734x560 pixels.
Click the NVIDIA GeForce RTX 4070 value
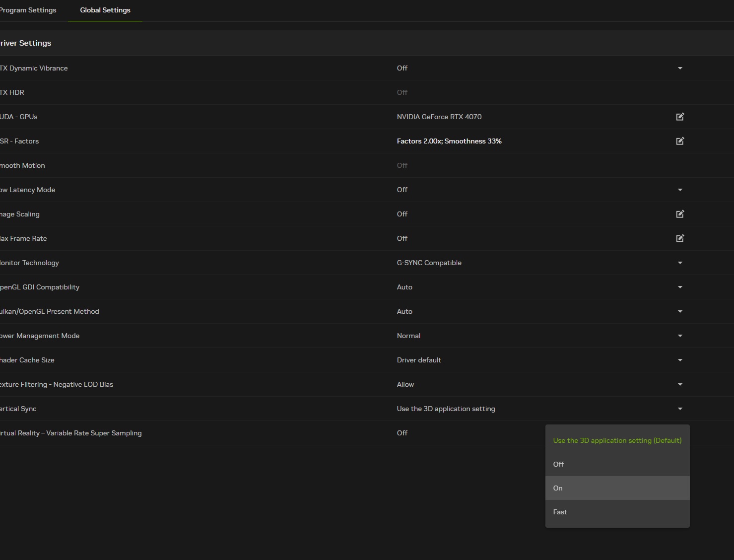coord(439,117)
